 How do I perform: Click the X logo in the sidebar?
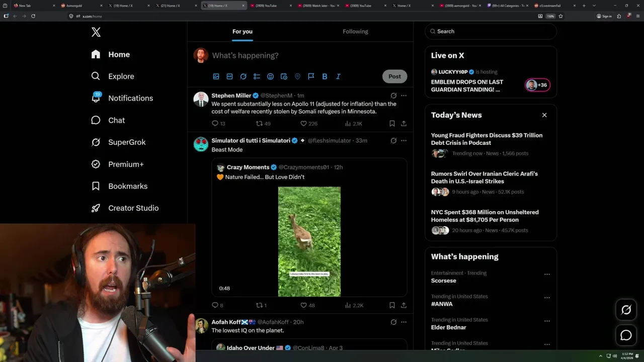(x=96, y=32)
